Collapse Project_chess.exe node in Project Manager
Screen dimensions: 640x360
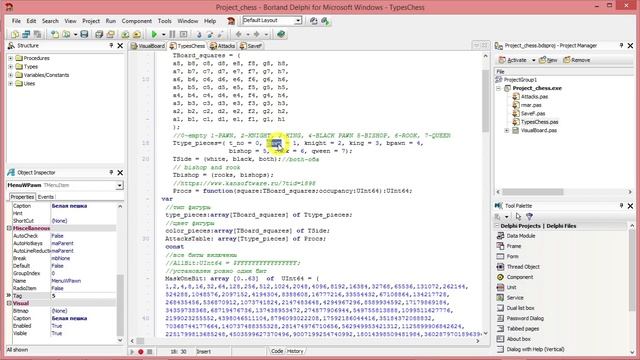(498, 88)
